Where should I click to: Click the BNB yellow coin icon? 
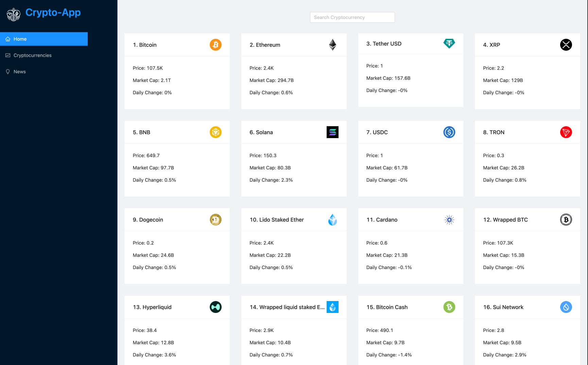point(215,132)
